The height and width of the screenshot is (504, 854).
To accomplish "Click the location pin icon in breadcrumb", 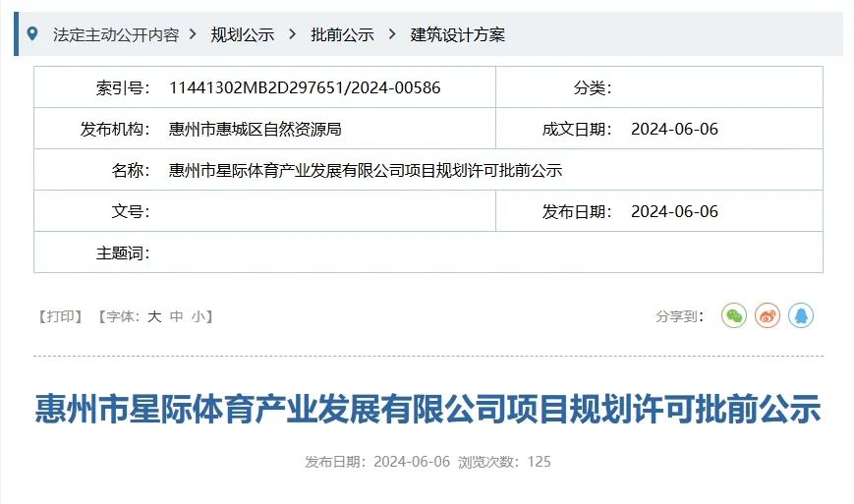I will click(x=32, y=33).
